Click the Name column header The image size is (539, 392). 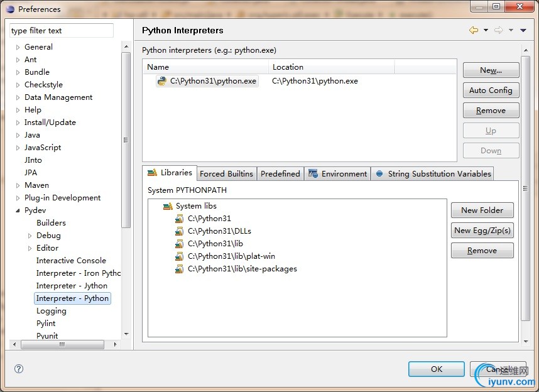[205, 67]
